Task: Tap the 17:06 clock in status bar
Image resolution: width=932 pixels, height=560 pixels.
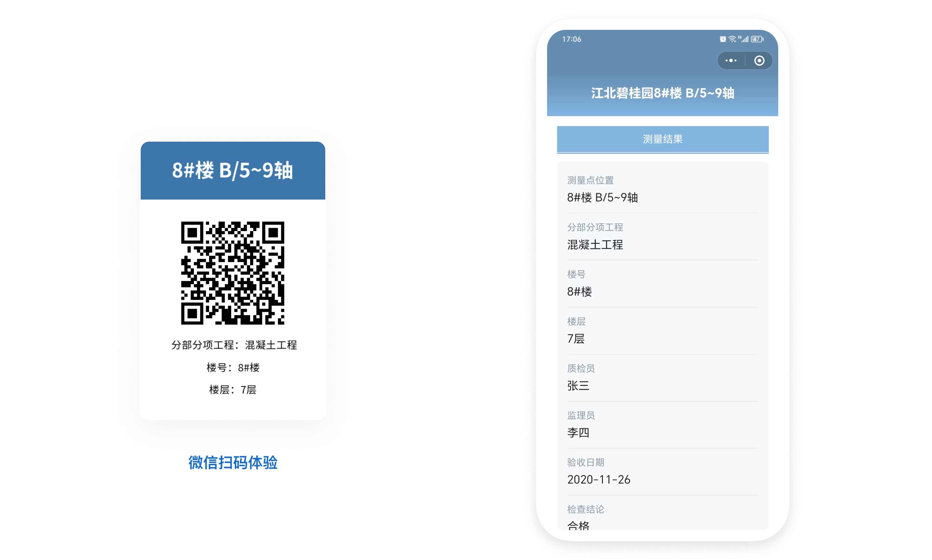Action: [x=571, y=39]
